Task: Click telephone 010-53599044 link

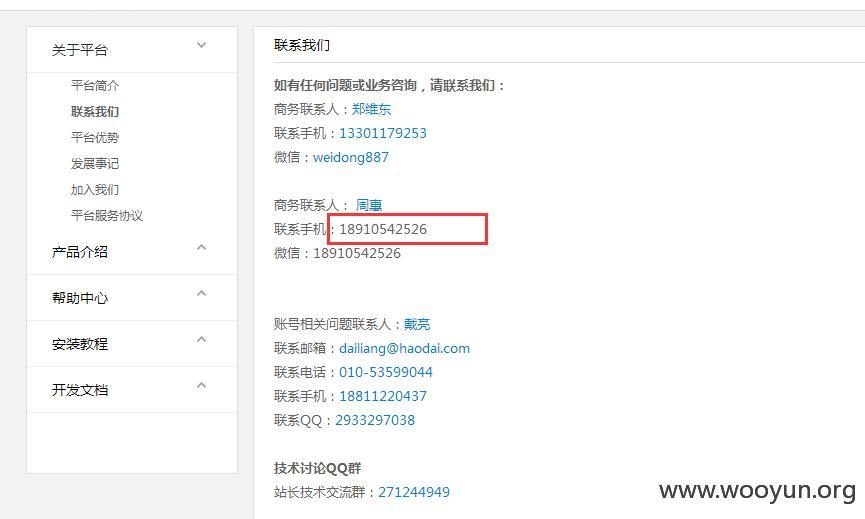Action: (x=386, y=372)
